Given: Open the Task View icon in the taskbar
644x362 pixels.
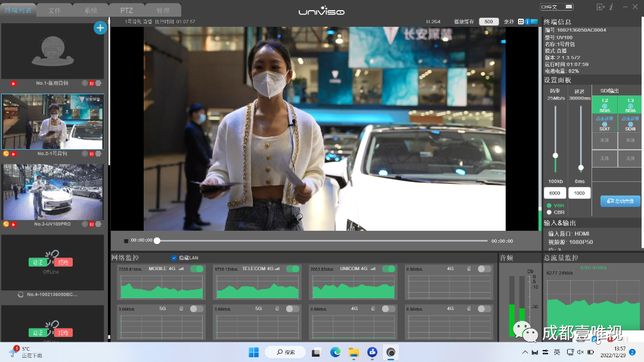Looking at the screenshot, I should pyautogui.click(x=316, y=352).
